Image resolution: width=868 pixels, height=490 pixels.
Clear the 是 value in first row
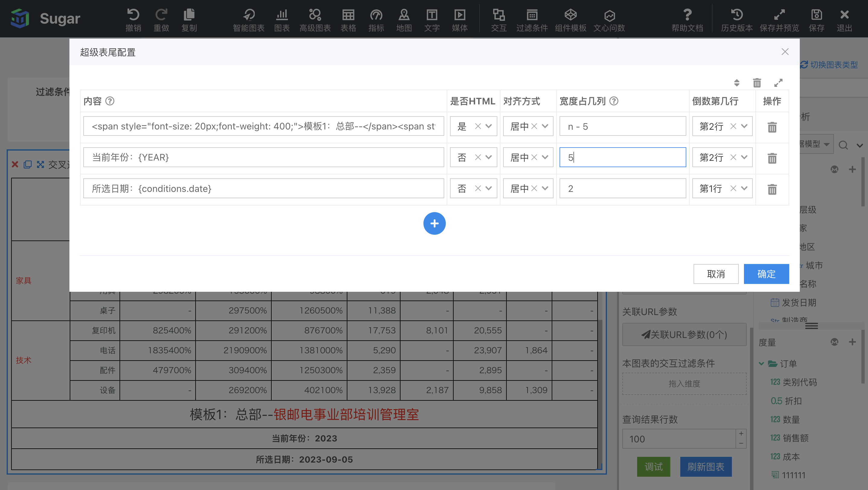click(x=478, y=126)
